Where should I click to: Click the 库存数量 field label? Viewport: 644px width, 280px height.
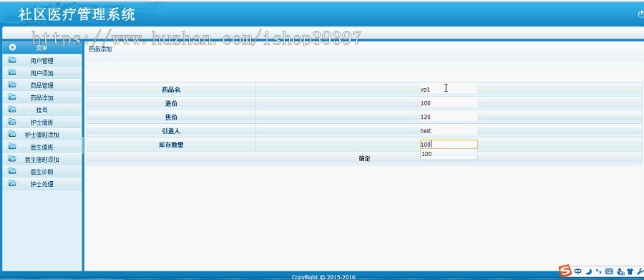point(171,145)
